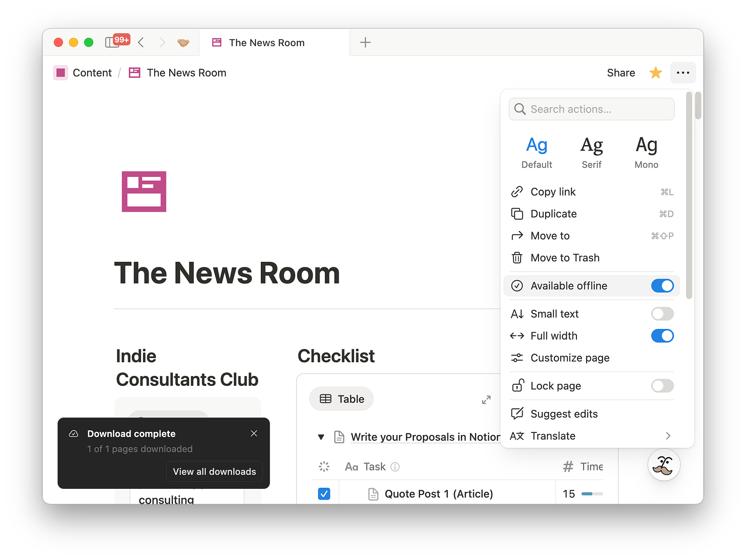Open a new tab with plus icon
This screenshot has height=560, width=746.
365,43
